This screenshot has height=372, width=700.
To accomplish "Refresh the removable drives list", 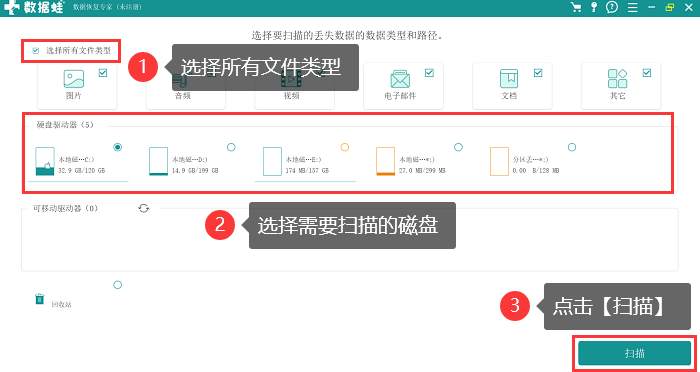I will [143, 208].
